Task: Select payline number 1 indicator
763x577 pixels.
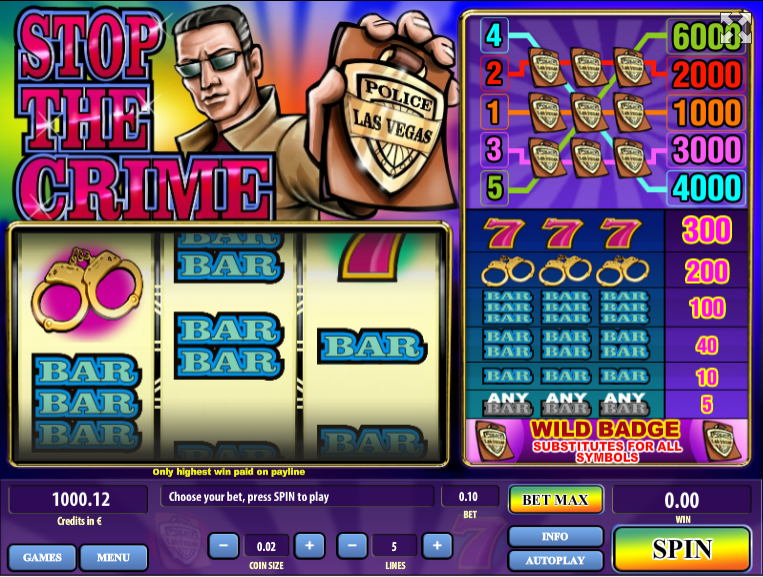Action: 494,111
